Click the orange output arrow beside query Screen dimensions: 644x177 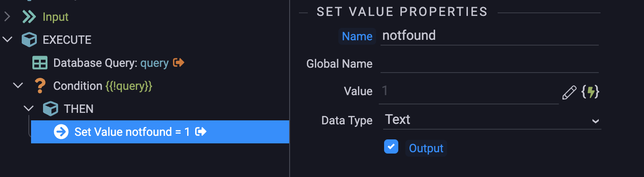point(179,63)
